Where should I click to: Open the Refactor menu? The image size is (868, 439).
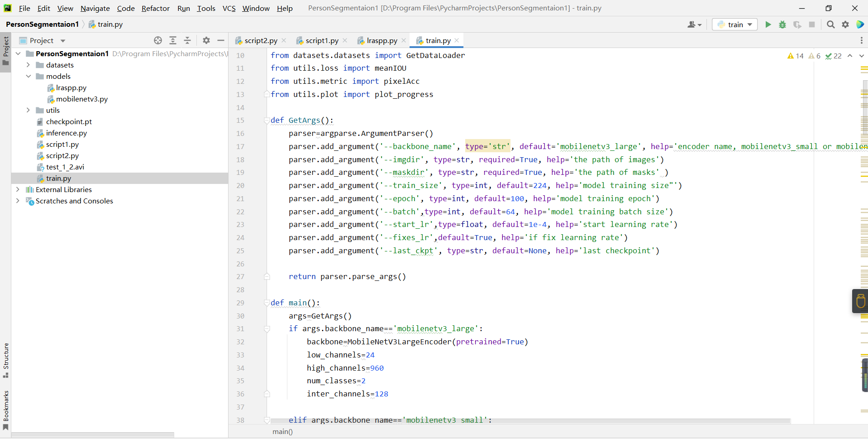tap(155, 8)
